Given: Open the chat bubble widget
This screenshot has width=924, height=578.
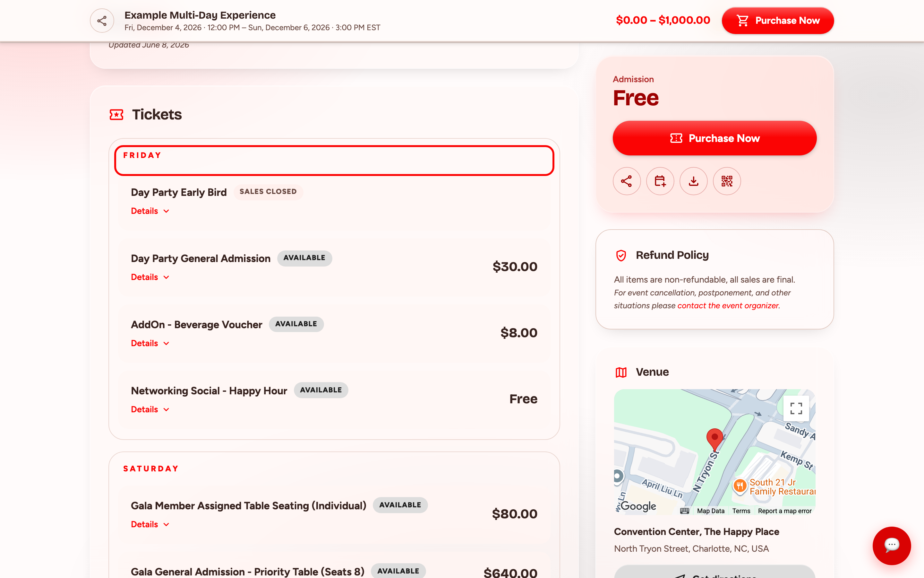Looking at the screenshot, I should [892, 546].
